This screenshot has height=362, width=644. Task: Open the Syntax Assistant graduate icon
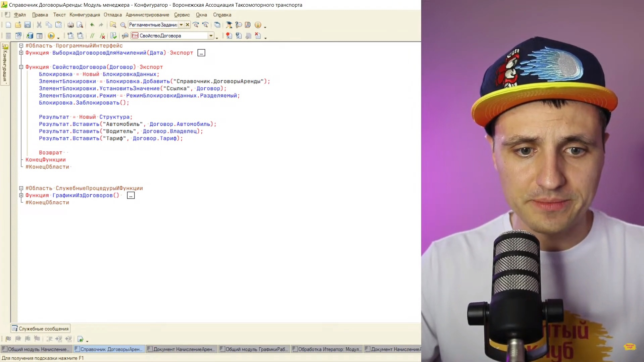(x=229, y=25)
